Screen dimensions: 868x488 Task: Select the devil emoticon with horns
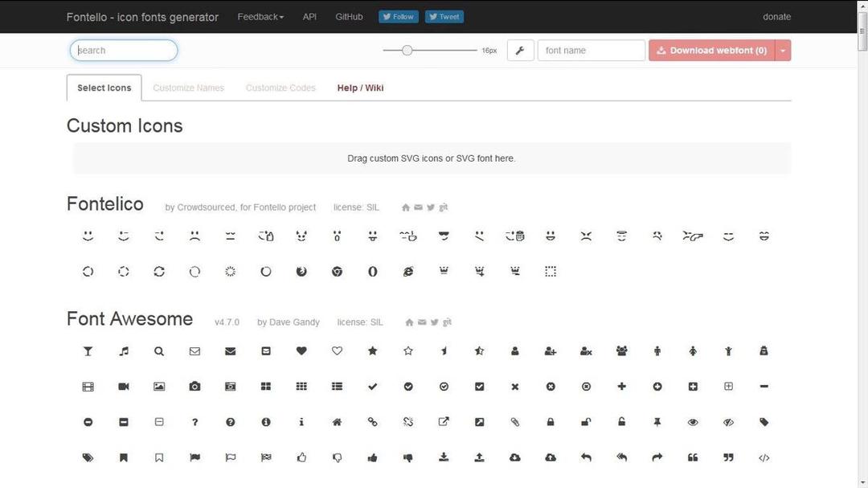point(301,236)
